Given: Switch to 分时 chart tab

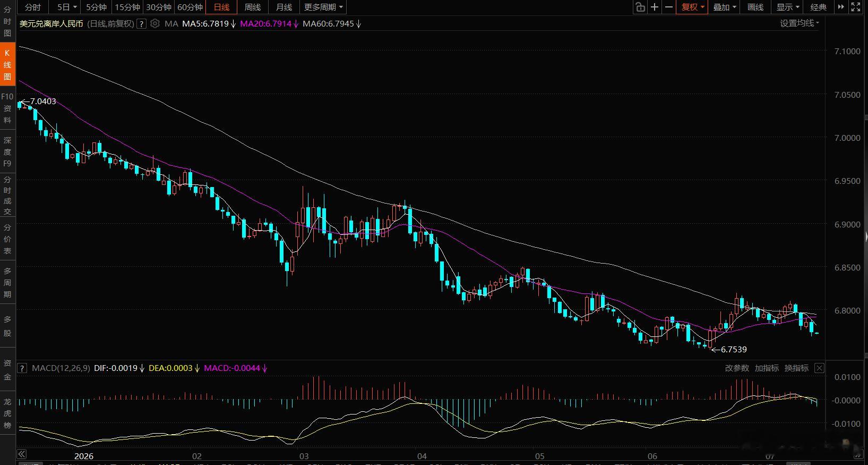Looking at the screenshot, I should point(32,7).
